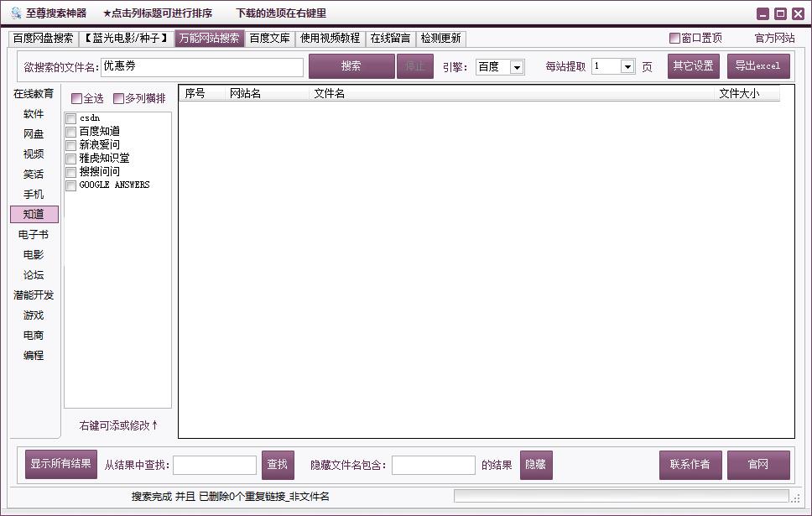This screenshot has height=516, width=812.
Task: Click the search input containing 优惠券
Action: point(201,66)
